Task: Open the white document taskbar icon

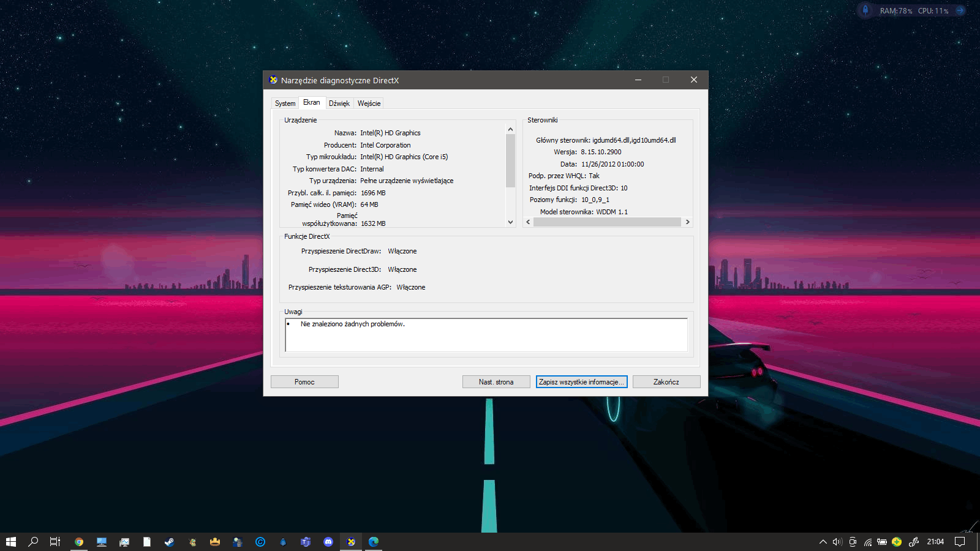Action: coord(147,542)
